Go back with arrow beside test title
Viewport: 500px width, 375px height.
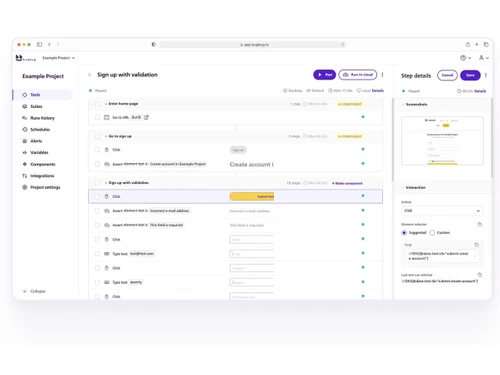(90, 75)
